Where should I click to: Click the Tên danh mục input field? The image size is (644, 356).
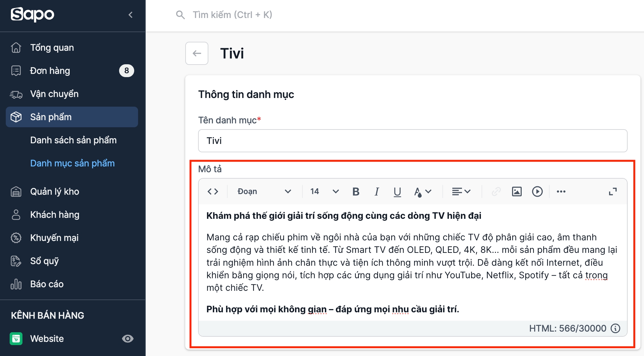413,141
